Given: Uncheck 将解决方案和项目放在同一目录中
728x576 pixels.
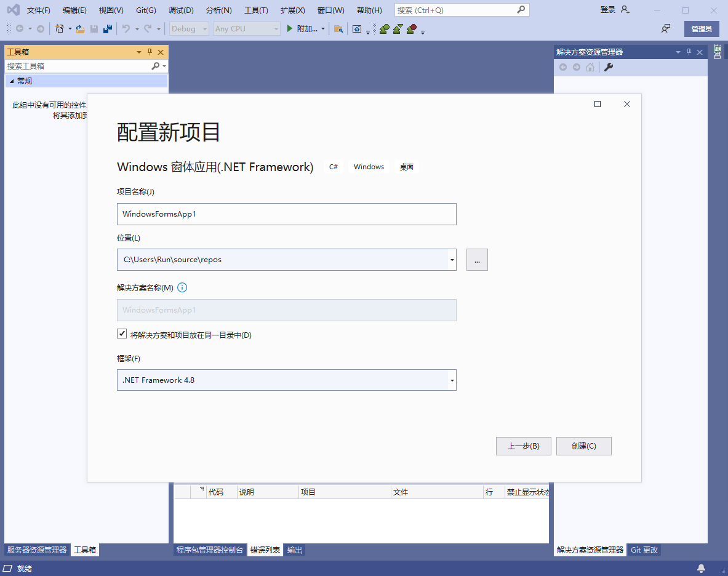Looking at the screenshot, I should coord(122,334).
